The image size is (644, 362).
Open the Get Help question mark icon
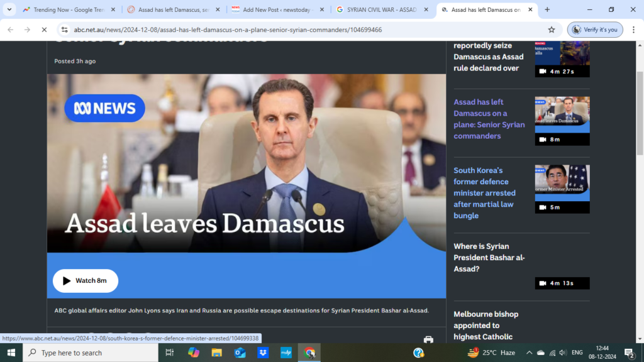(x=418, y=353)
